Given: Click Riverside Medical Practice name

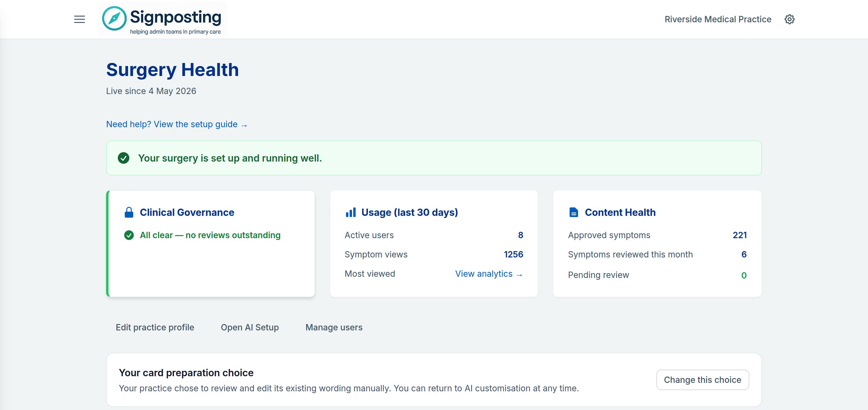Looking at the screenshot, I should click(x=718, y=19).
